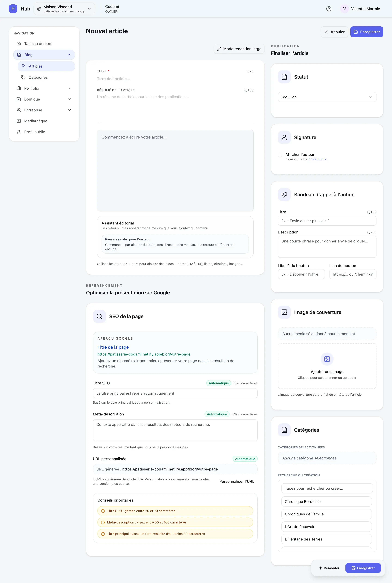Click the call-to-action Description textarea
The image size is (392, 583).
[x=327, y=247]
